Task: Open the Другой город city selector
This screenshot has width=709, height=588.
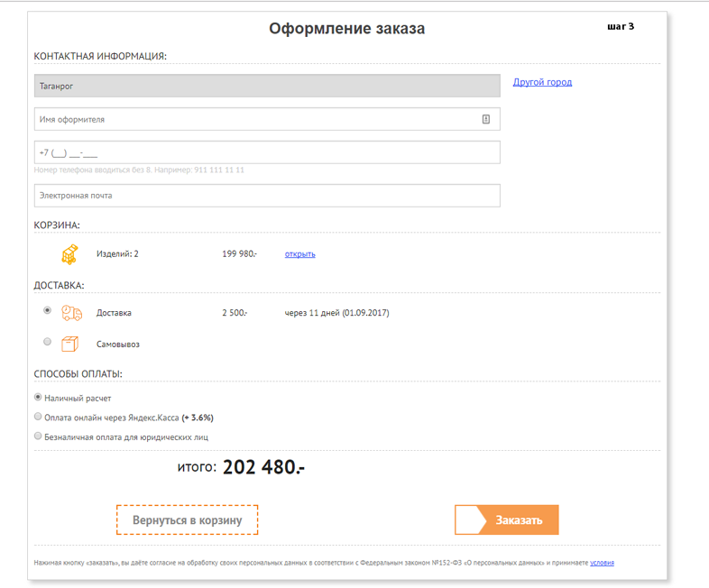Action: (542, 82)
